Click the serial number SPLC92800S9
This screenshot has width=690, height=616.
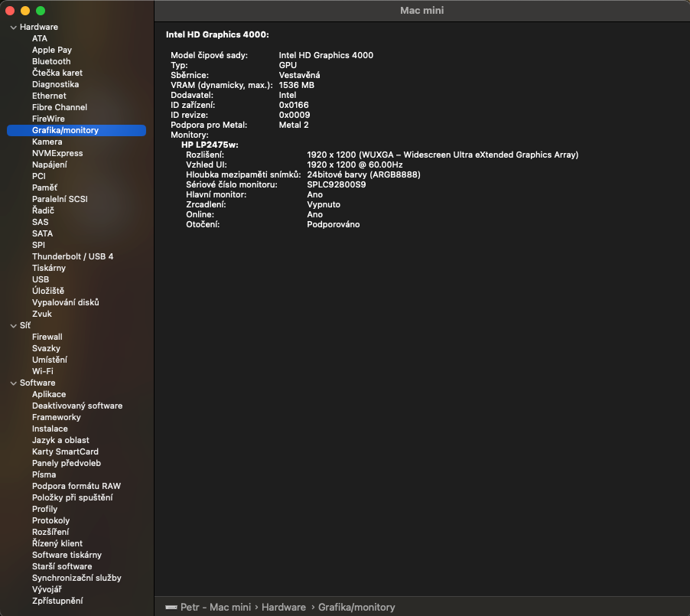pyautogui.click(x=336, y=185)
